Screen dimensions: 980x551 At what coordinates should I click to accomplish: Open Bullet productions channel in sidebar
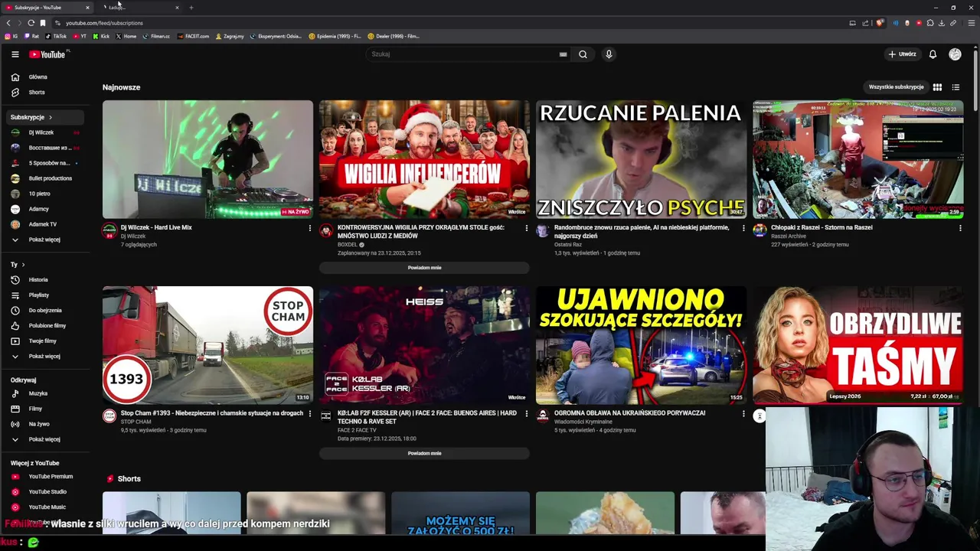click(44, 178)
